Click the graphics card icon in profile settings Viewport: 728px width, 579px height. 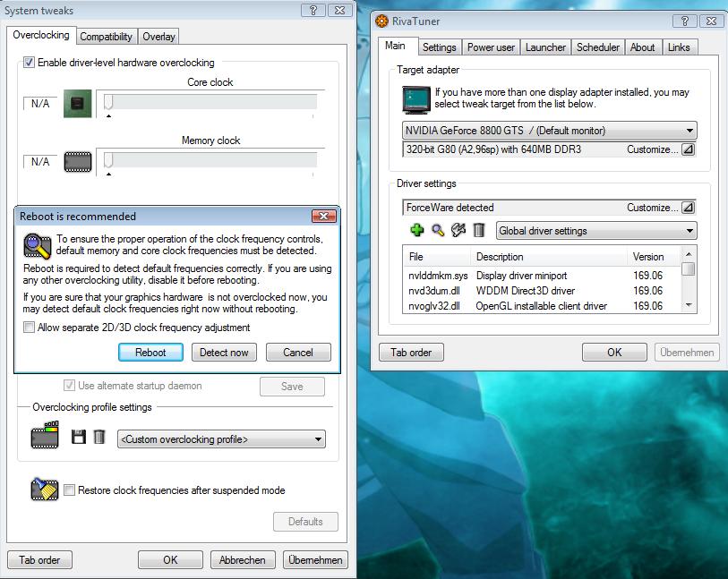[x=45, y=435]
